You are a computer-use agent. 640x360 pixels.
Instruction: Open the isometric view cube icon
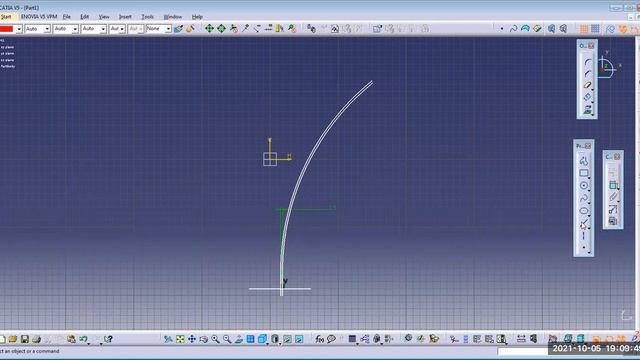coord(262,339)
